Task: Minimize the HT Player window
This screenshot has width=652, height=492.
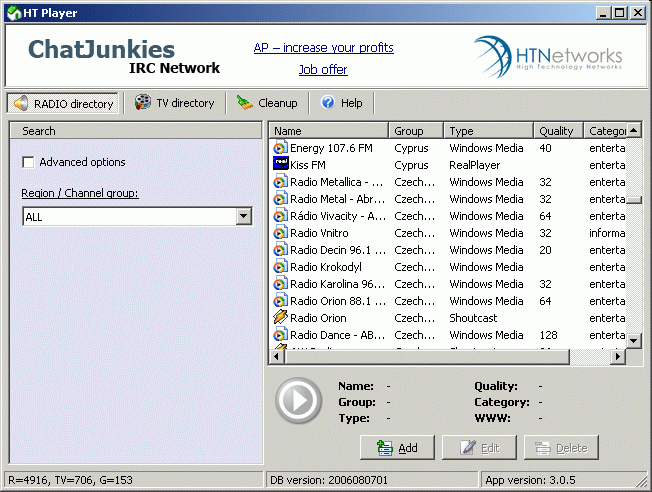Action: (603, 13)
